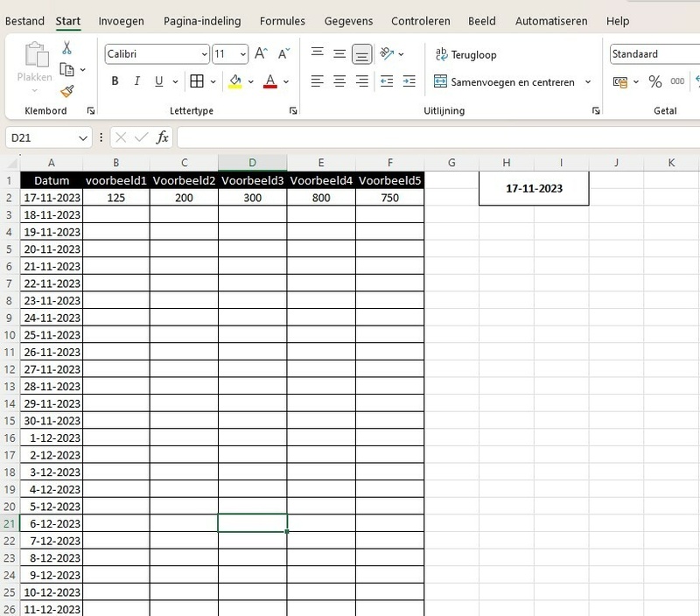
Task: Center text horizontally
Action: point(339,81)
